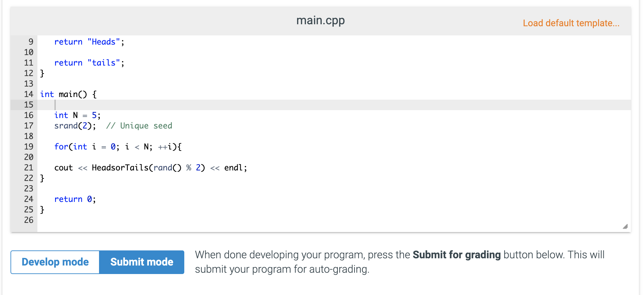This screenshot has height=295, width=644.
Task: Click the closing brace on line 22
Action: click(x=42, y=178)
